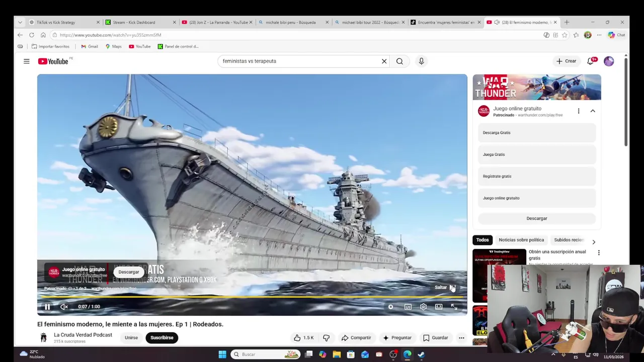
Task: Switch to the Jon Z - La Parranda tab
Action: [217, 22]
